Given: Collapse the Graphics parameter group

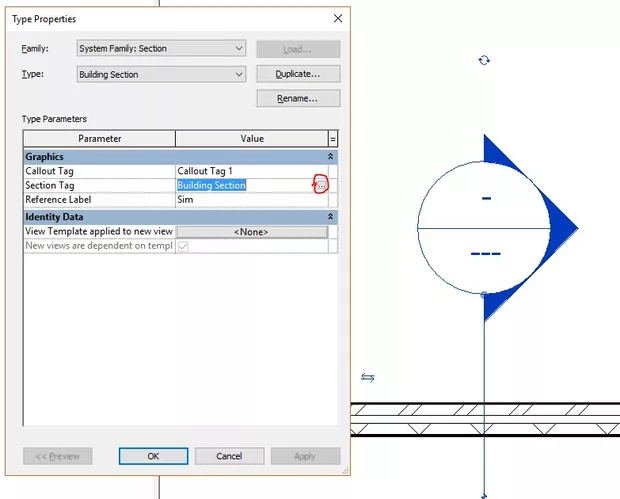Looking at the screenshot, I should (x=330, y=157).
